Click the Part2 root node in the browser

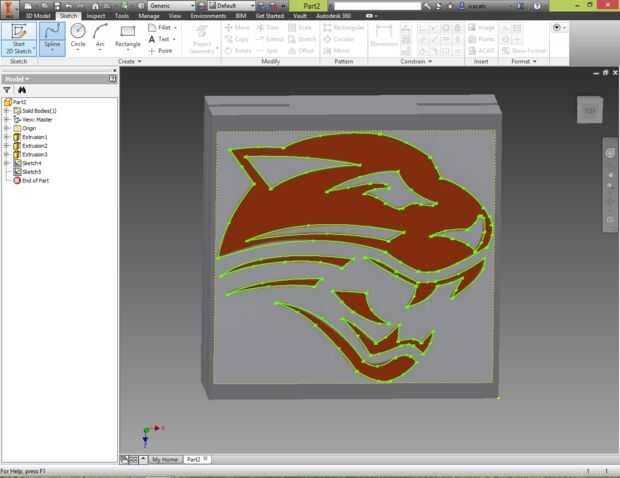coord(15,102)
